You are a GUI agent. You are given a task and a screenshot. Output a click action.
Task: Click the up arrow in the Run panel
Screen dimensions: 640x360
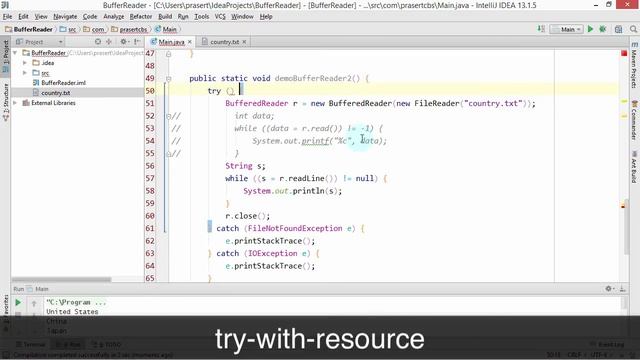34,303
